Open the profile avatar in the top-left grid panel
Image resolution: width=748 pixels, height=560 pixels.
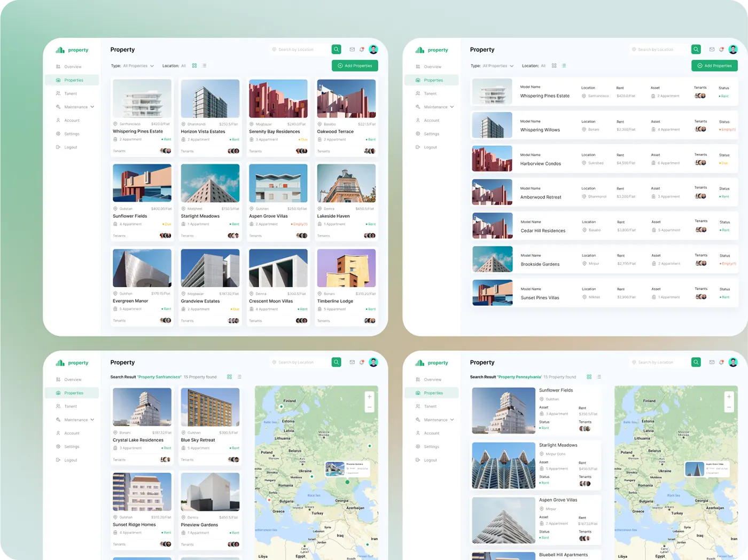click(x=373, y=50)
